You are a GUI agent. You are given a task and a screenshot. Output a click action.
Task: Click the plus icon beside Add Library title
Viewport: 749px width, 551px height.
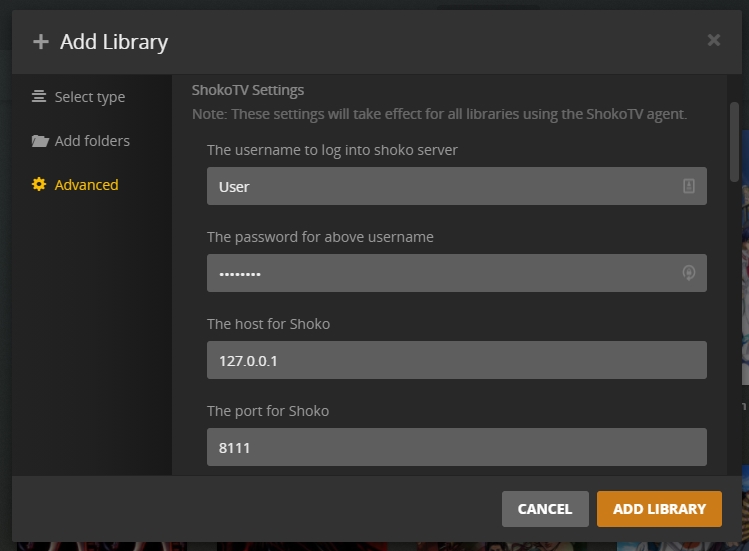coord(41,42)
